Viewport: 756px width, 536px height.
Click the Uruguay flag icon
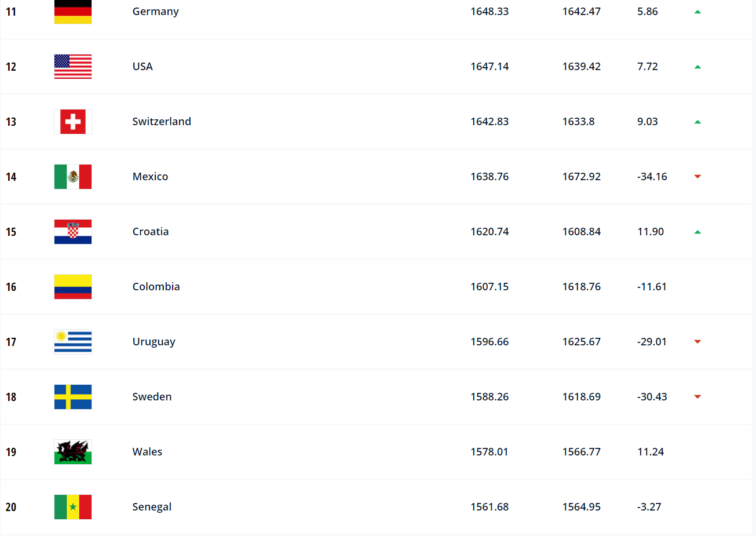coord(73,342)
